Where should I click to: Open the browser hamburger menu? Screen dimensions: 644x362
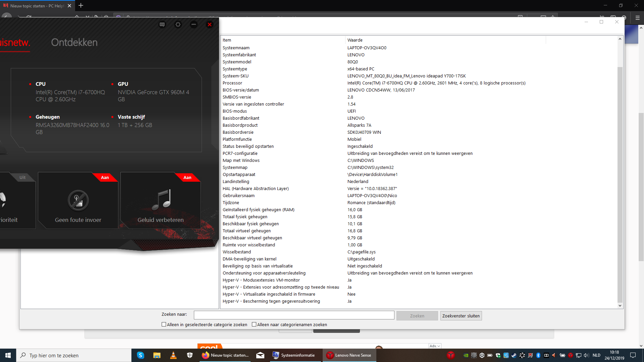[638, 18]
